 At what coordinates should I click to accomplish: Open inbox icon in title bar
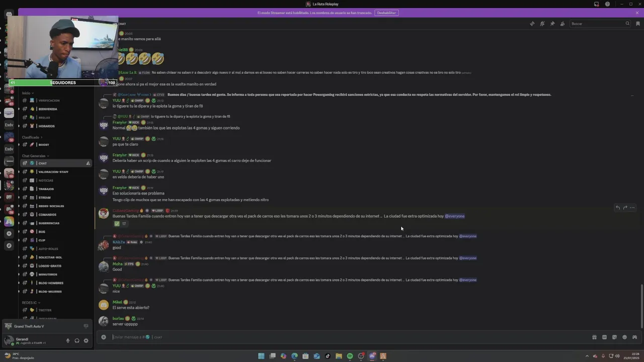pos(596,4)
